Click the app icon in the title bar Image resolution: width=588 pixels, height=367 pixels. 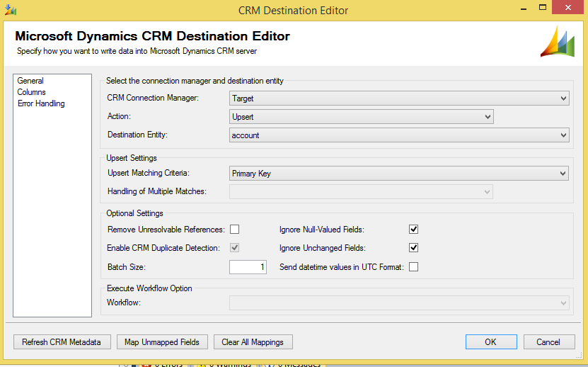click(11, 10)
